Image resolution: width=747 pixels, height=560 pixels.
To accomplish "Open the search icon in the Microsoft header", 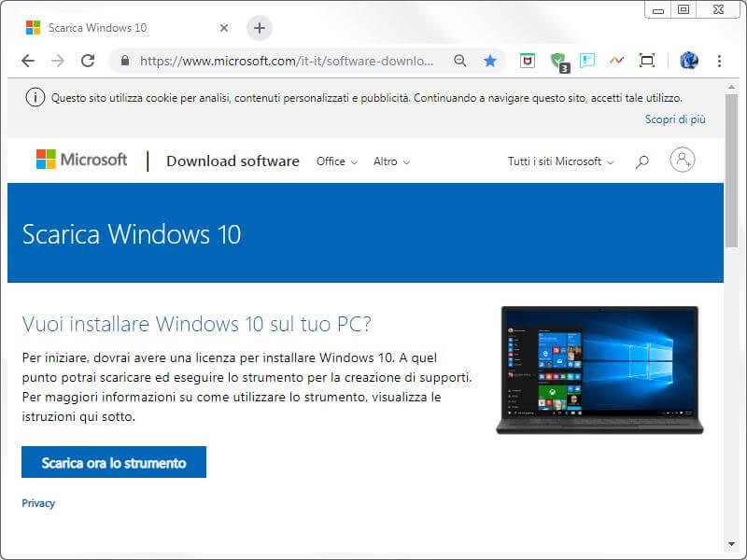I will [641, 160].
